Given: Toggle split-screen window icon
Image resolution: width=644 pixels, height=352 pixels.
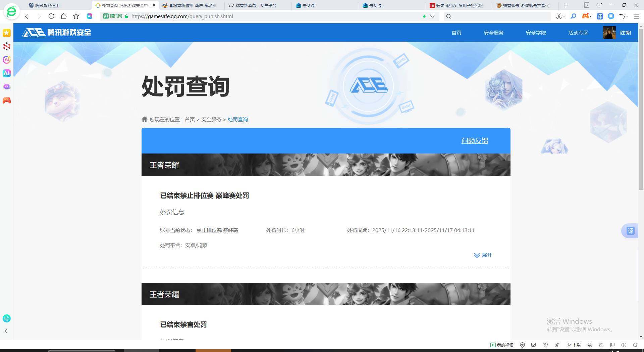Looking at the screenshot, I should (612, 345).
